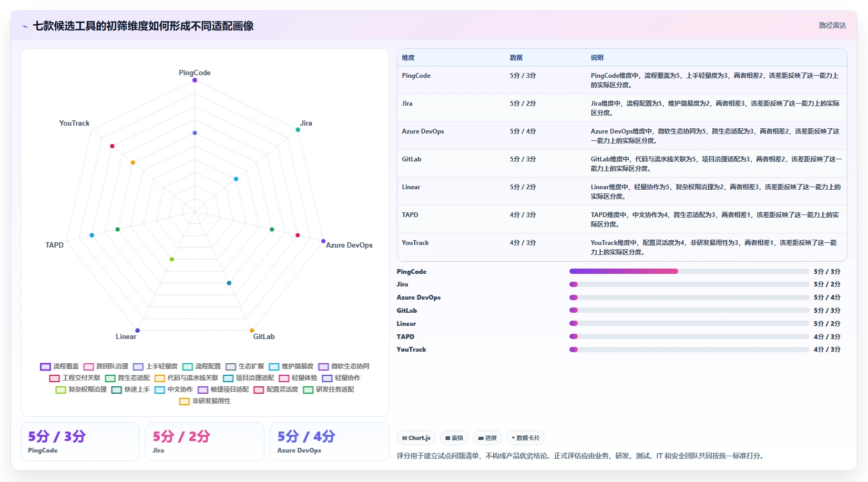The width and height of the screenshot is (868, 482).
Task: Toggle the 轻量协作 legend entry
Action: (341, 378)
